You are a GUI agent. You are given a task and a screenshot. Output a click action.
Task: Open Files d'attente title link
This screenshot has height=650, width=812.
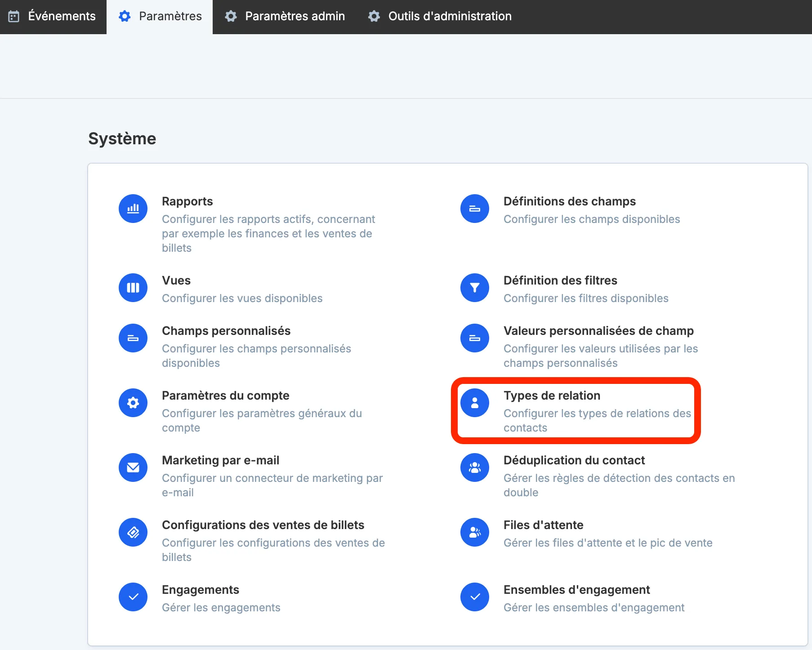543,525
